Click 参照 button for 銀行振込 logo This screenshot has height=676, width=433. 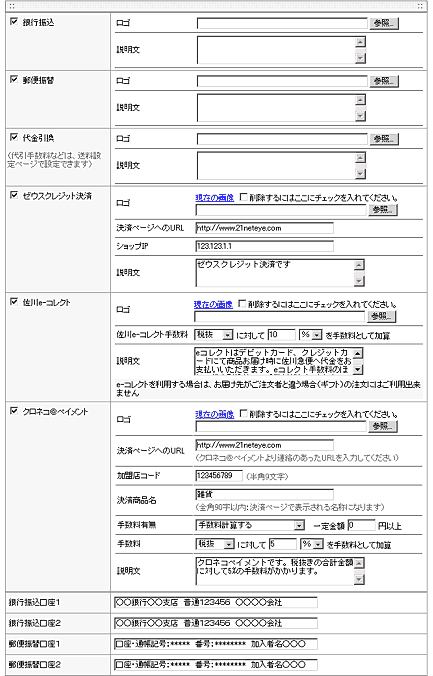point(384,23)
